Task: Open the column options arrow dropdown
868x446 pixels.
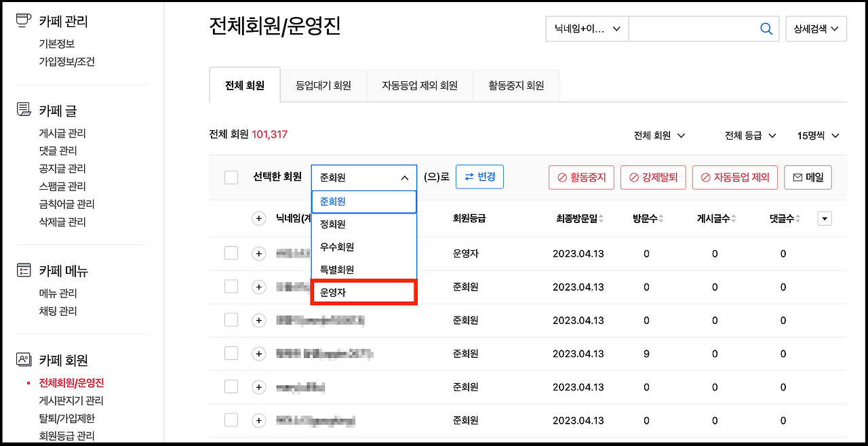Action: tap(825, 218)
